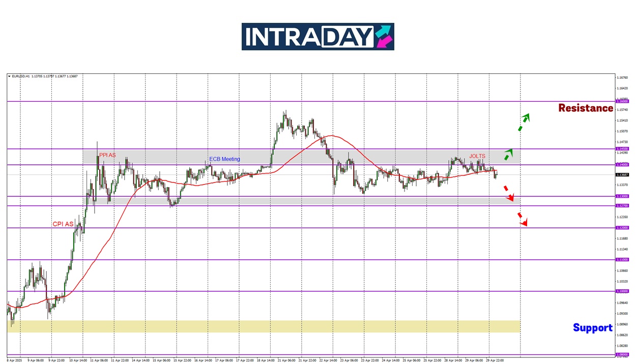Viewport: 636px width, 364px height.
Task: Select the CPI AS event label
Action: [63, 224]
